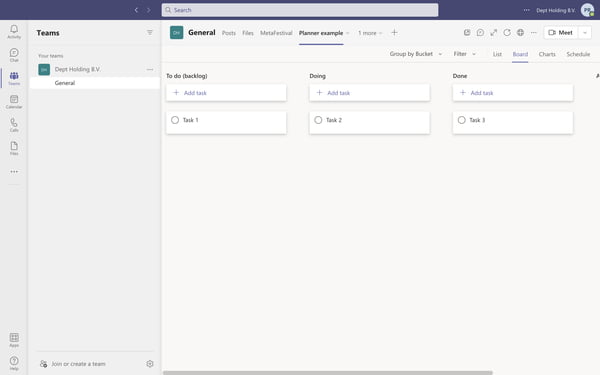
Task: Select the General channel in list
Action: [x=95, y=83]
